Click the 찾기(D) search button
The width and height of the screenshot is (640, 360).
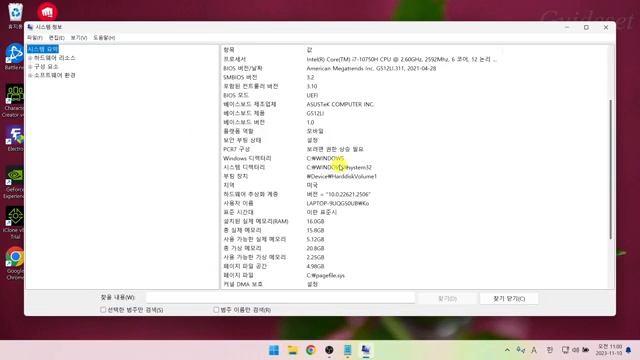447,299
